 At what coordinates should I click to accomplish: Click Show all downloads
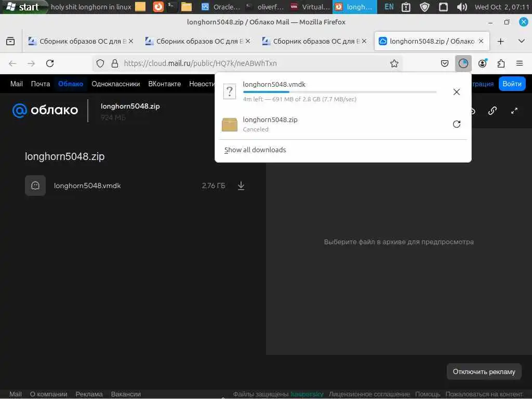pos(255,150)
